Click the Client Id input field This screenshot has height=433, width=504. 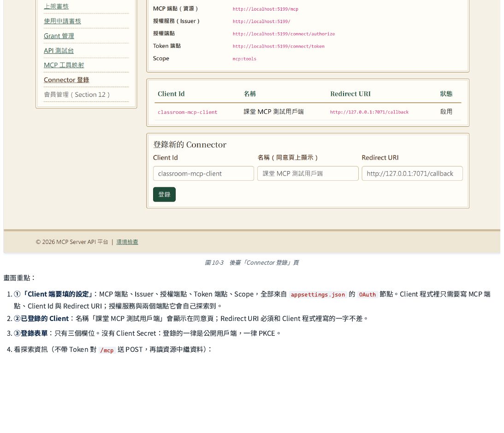pos(203,173)
